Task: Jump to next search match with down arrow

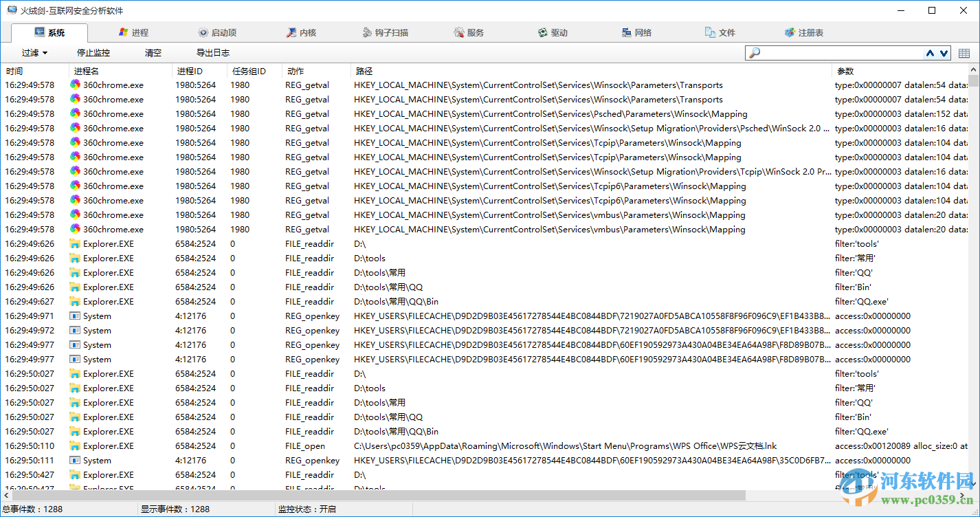Action: coord(944,53)
